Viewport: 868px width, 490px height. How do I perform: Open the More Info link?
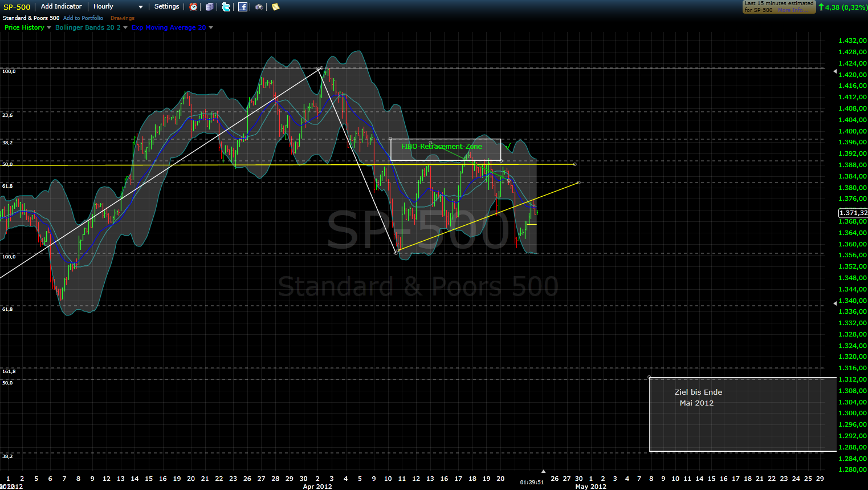tap(792, 10)
